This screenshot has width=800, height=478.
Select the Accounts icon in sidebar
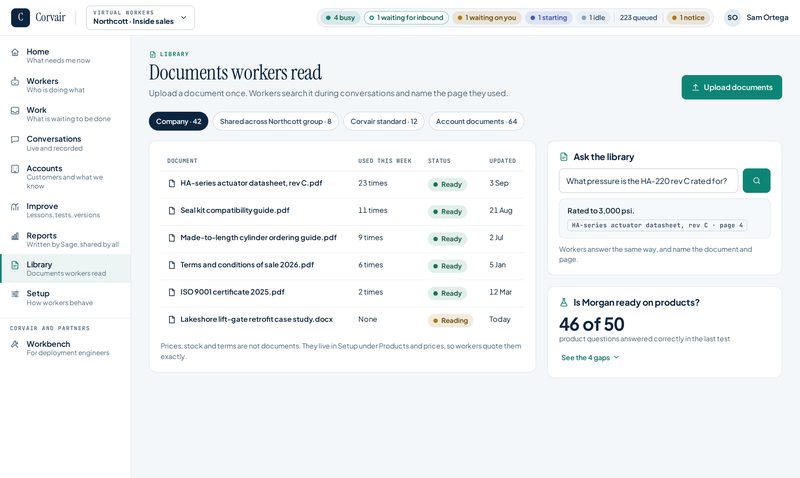point(15,169)
